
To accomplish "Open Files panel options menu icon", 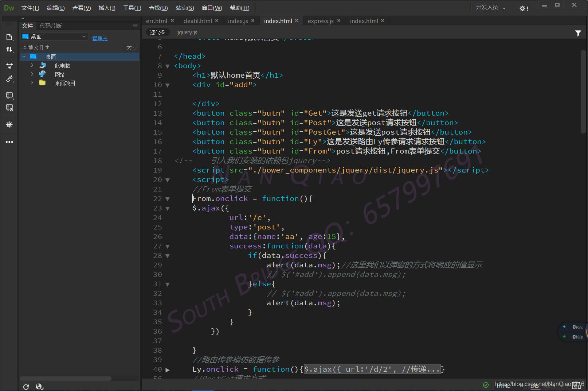I will [x=135, y=26].
